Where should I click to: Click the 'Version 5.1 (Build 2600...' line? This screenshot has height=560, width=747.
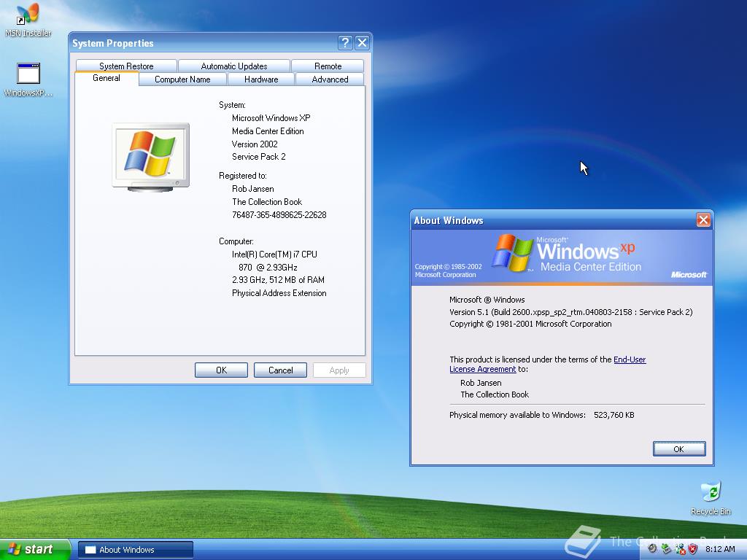pyautogui.click(x=570, y=312)
